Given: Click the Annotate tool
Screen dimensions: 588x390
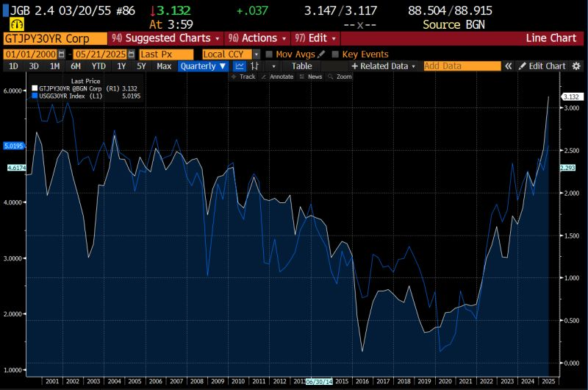Looking at the screenshot, I should click(278, 77).
